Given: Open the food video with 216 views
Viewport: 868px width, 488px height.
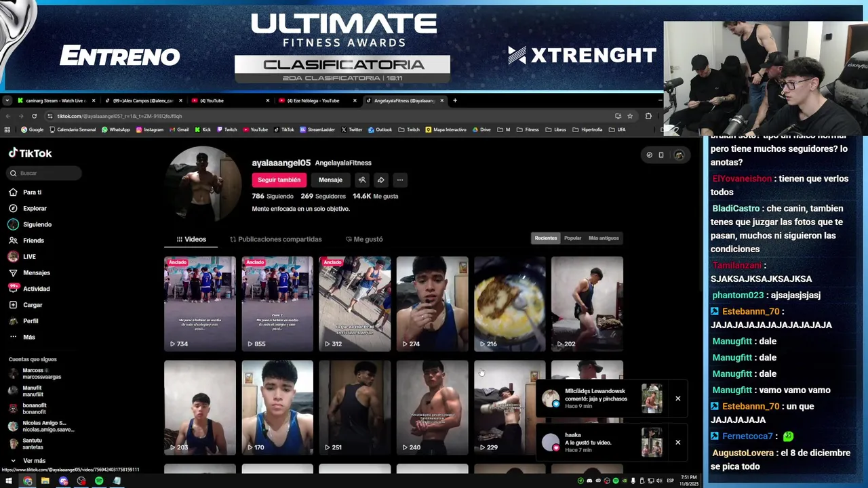Looking at the screenshot, I should 510,304.
